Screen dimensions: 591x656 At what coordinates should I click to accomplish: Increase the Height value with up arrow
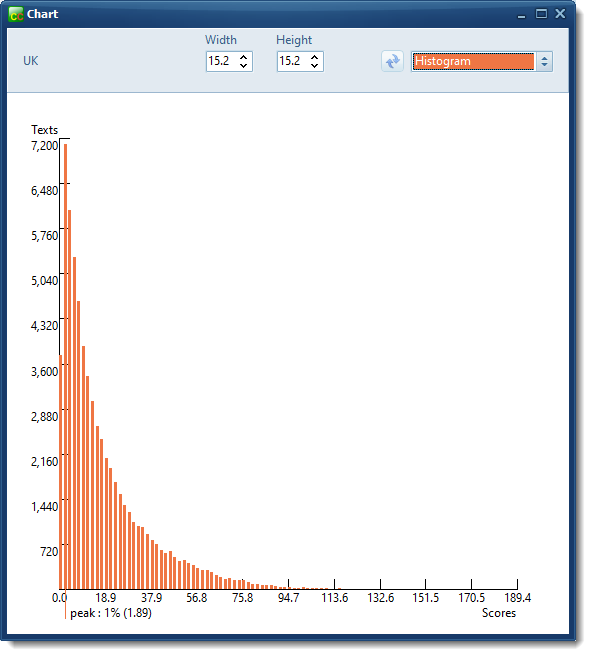[x=315, y=57]
